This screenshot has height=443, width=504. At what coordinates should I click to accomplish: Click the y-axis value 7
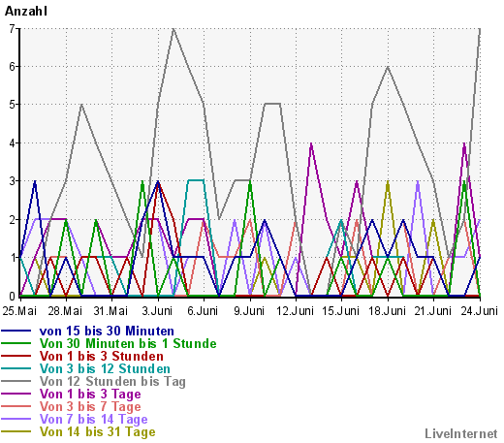pos(13,29)
